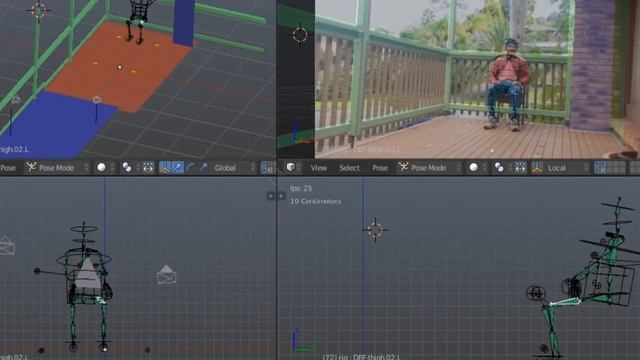Viewport: 640px width, 360px height.
Task: Open the Pose menu in left viewport header
Action: pyautogui.click(x=8, y=168)
